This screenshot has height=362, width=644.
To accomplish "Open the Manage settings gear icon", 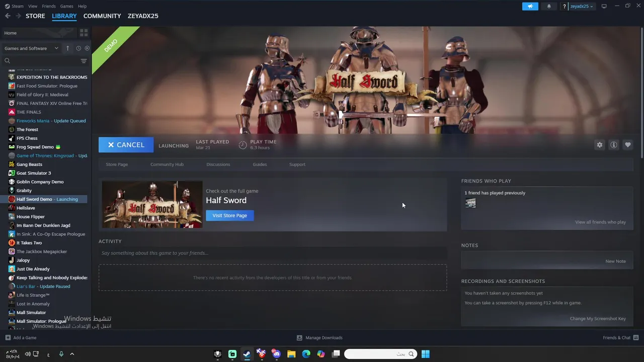I will pyautogui.click(x=600, y=145).
